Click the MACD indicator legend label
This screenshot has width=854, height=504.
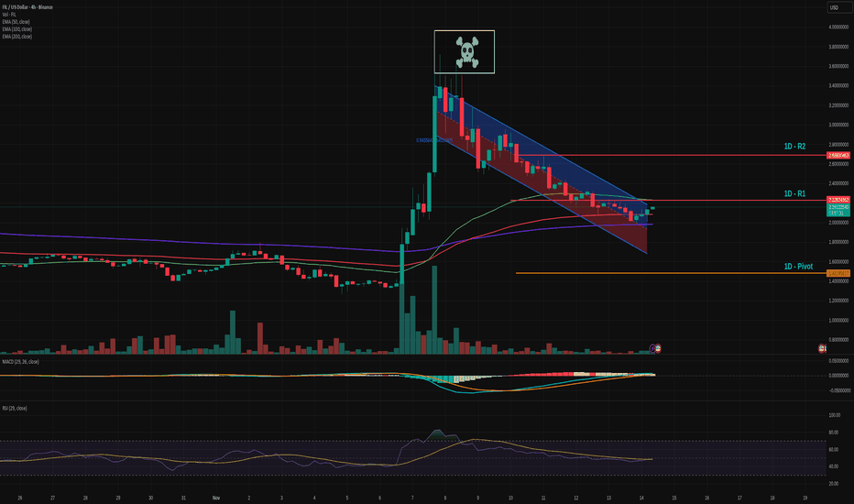point(22,363)
